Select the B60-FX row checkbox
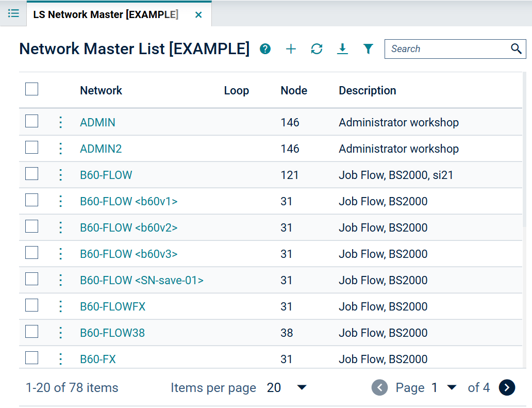 [31, 358]
